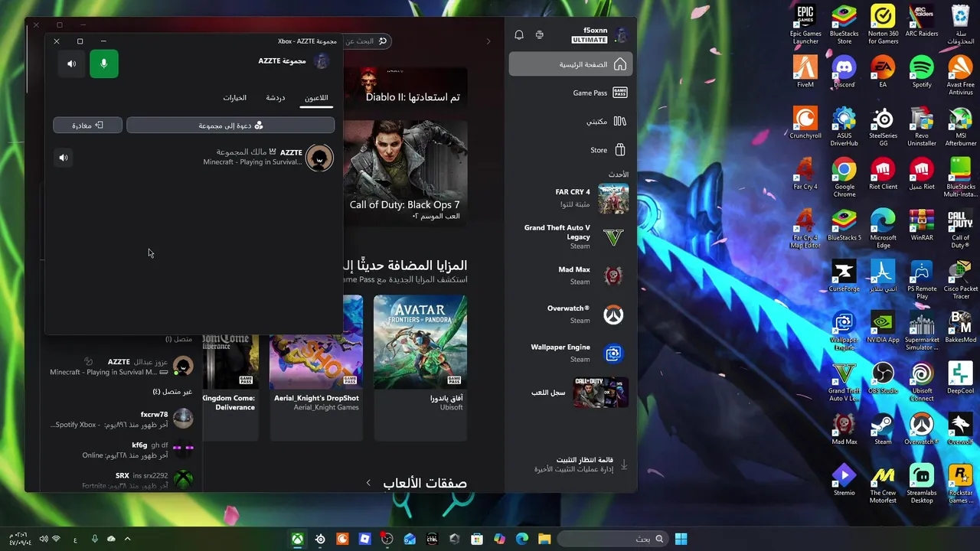Open Xbox notifications bell
Image resolution: width=980 pixels, height=551 pixels.
(x=519, y=35)
